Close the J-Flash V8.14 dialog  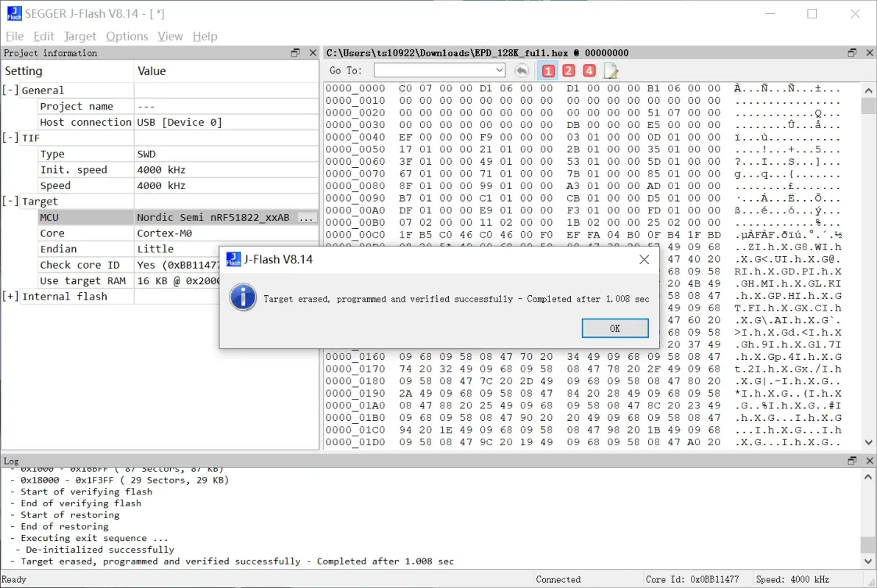[x=645, y=260]
